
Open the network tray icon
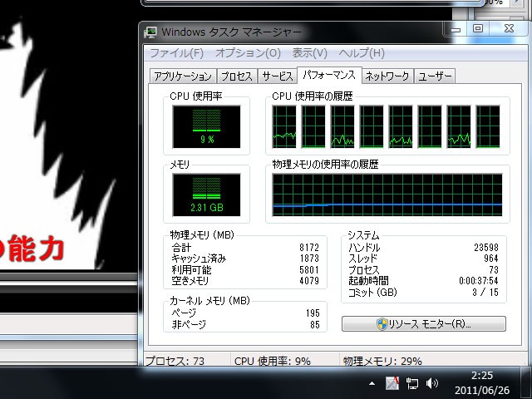412,383
